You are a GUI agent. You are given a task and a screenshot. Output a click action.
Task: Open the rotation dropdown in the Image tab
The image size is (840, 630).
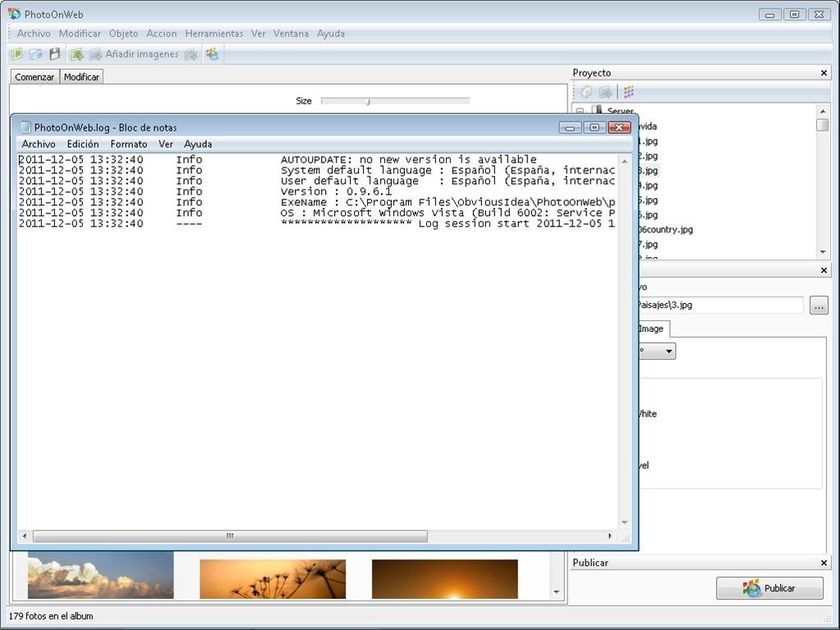pos(668,352)
